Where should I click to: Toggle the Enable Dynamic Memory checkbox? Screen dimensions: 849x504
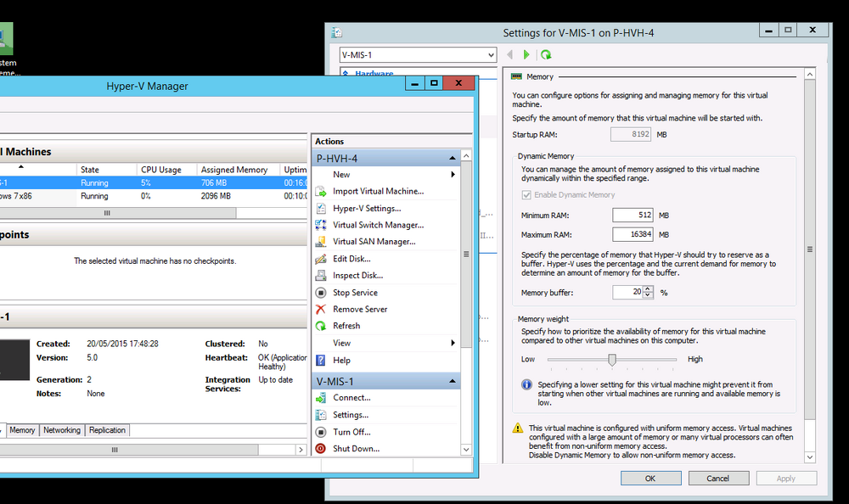(x=526, y=195)
